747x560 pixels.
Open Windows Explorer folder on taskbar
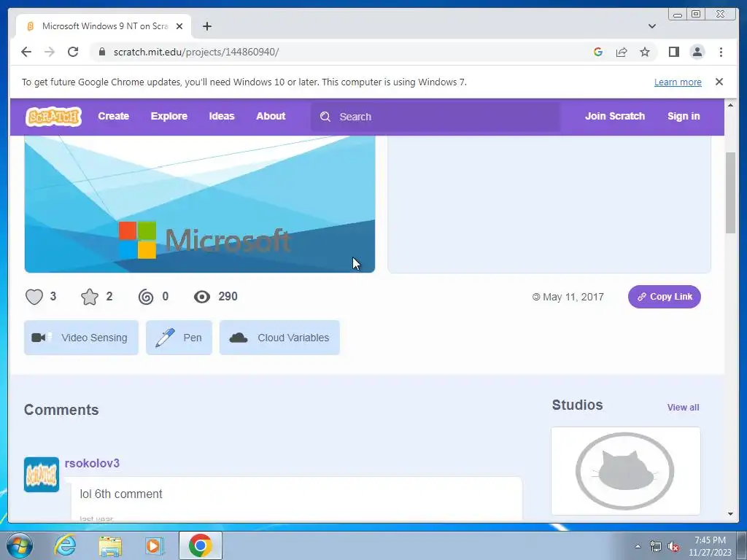click(110, 545)
